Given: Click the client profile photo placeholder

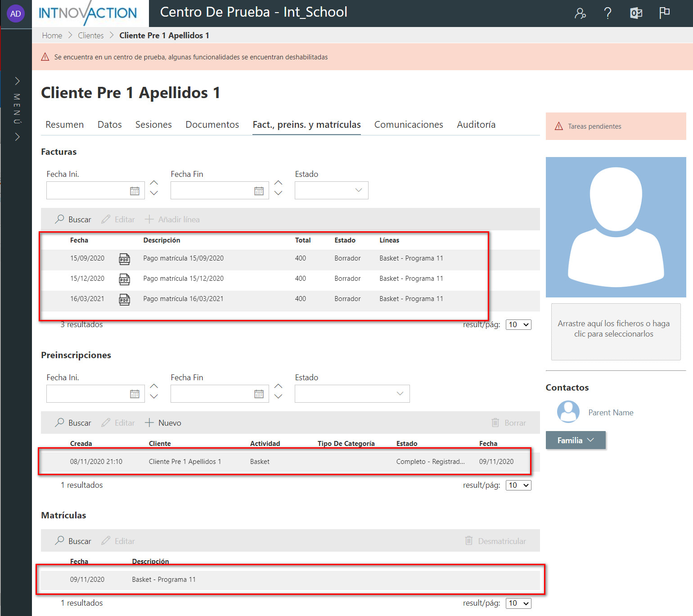Looking at the screenshot, I should pos(616,227).
